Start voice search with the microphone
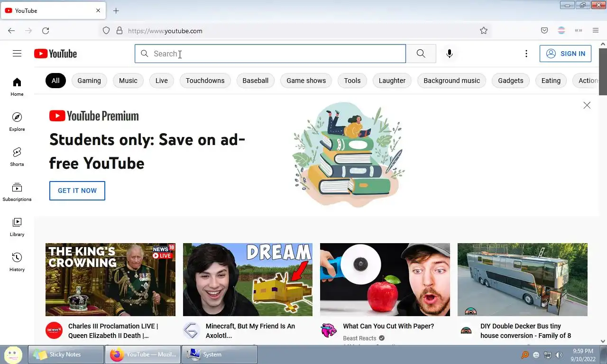 pos(450,54)
